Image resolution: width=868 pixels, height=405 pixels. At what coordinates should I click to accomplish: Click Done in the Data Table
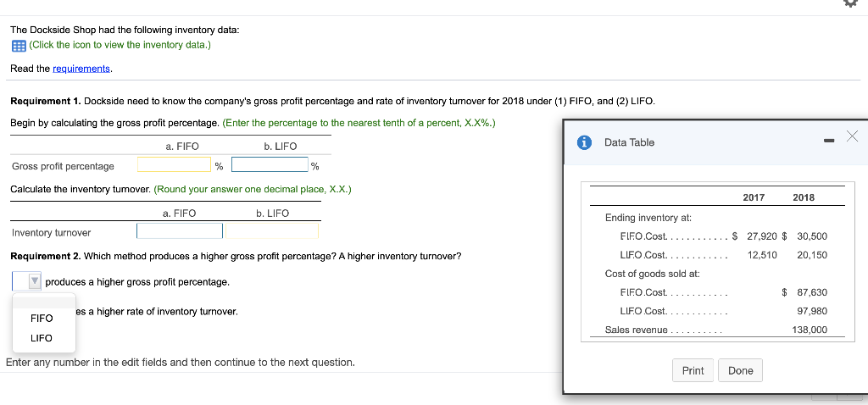point(741,371)
